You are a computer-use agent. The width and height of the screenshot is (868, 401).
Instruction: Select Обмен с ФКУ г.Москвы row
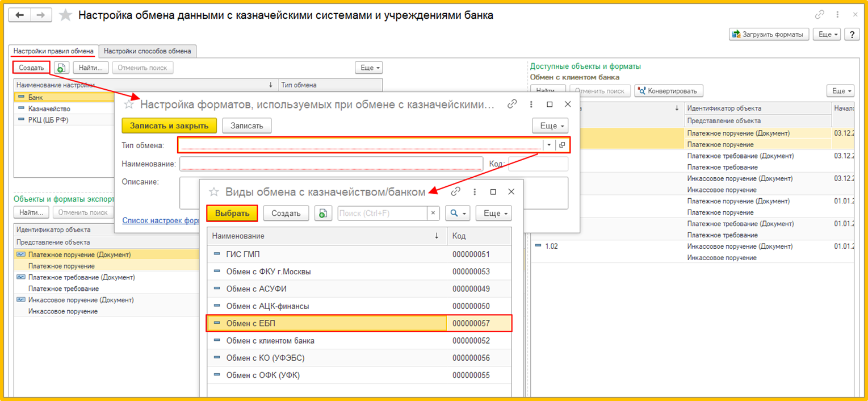tap(359, 271)
